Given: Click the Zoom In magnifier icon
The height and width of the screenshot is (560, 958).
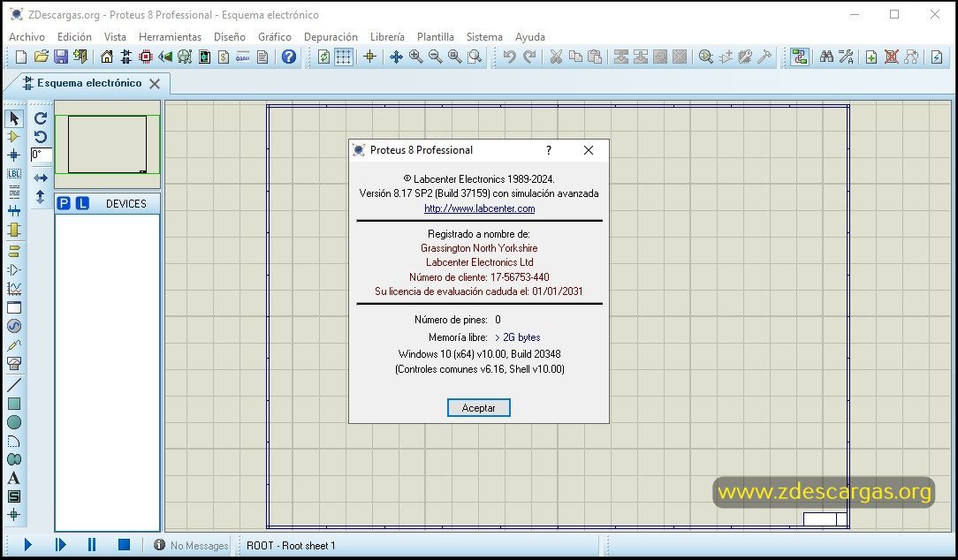Looking at the screenshot, I should tap(416, 57).
